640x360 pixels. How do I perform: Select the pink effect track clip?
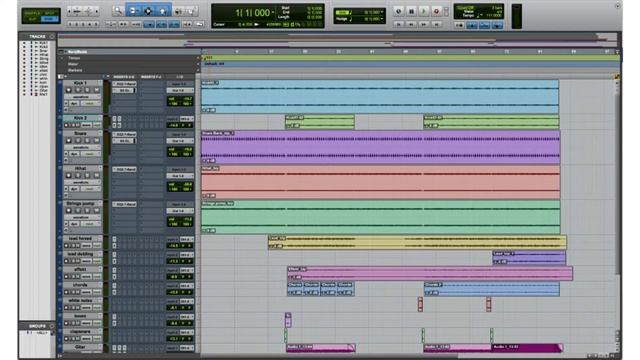(430, 273)
